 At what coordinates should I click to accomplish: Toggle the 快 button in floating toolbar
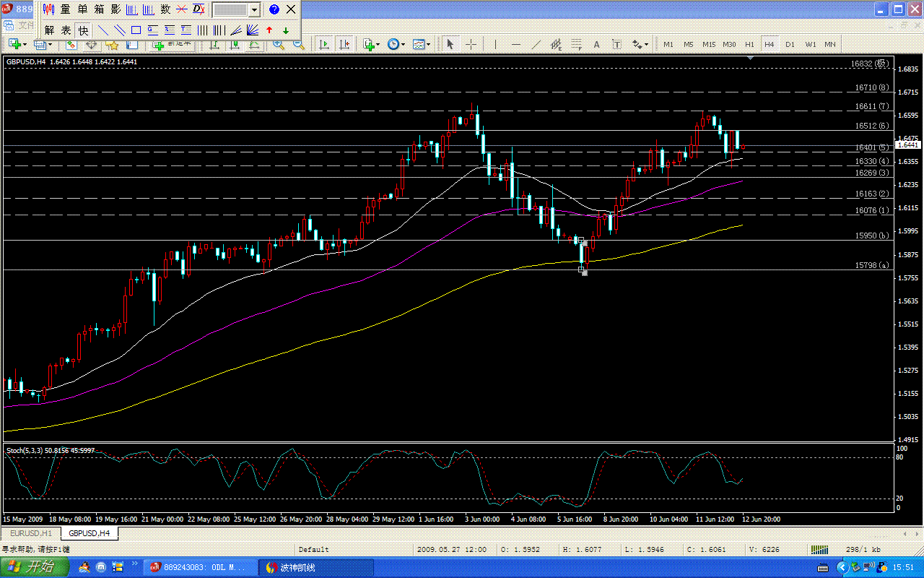click(83, 30)
